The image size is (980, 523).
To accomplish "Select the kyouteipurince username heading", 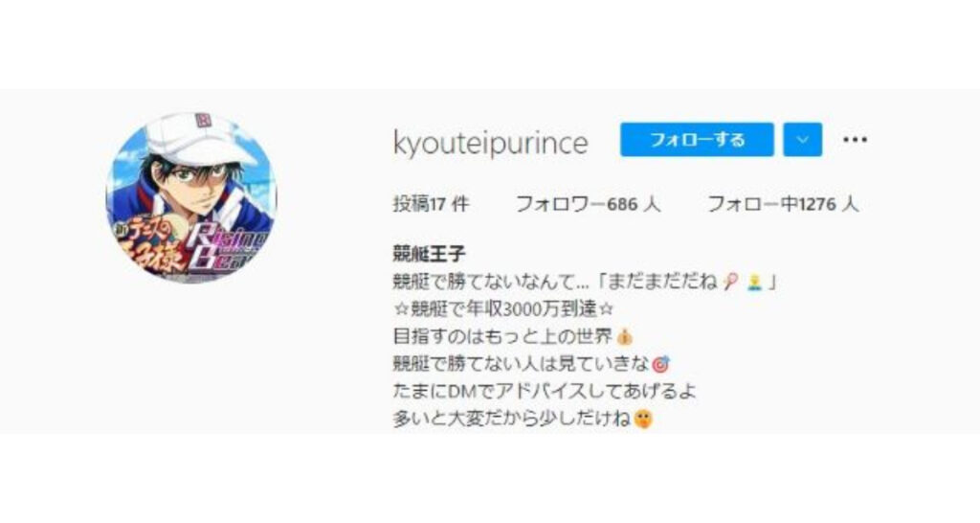I will (x=491, y=143).
